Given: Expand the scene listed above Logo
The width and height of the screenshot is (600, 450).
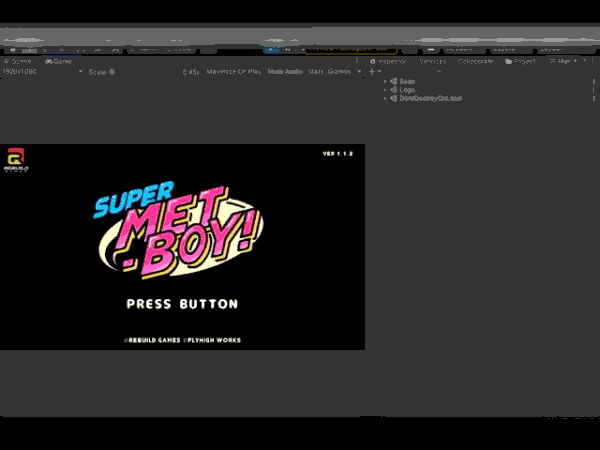Looking at the screenshot, I should (385, 82).
